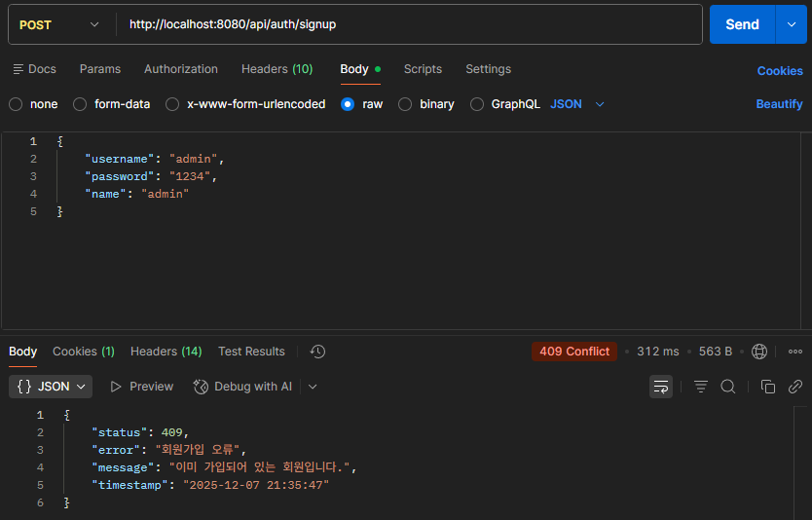The image size is (812, 520).
Task: Click the link icon in response toolbar
Action: [794, 387]
